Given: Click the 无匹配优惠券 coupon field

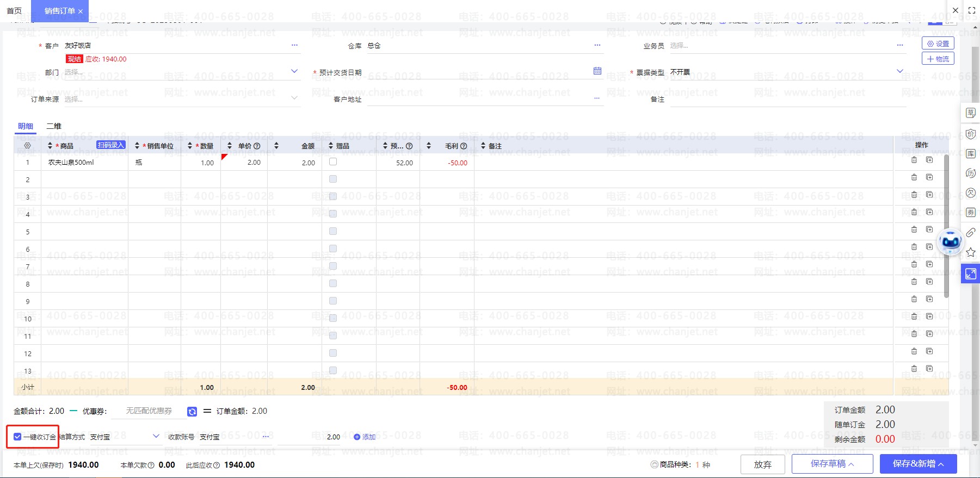Looking at the screenshot, I should [x=149, y=411].
